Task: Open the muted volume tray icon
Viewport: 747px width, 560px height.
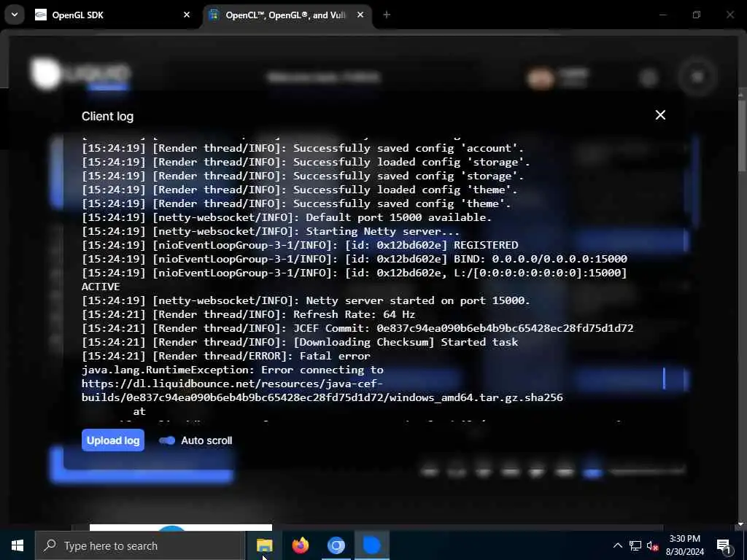Action: click(653, 545)
